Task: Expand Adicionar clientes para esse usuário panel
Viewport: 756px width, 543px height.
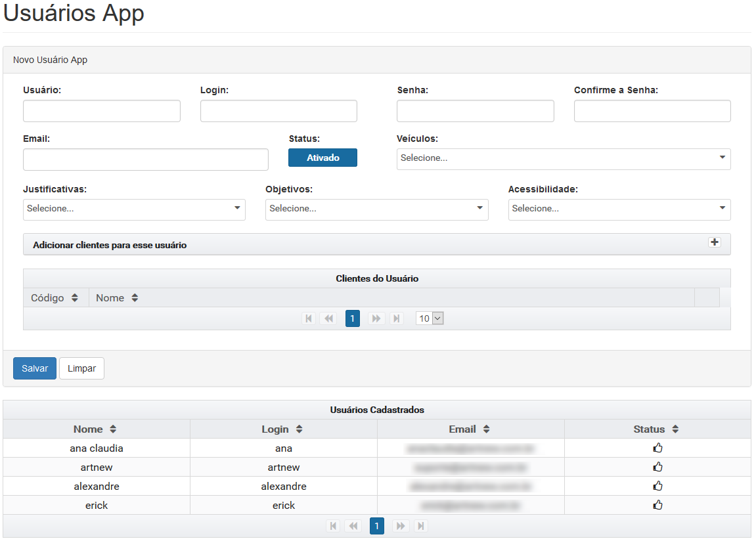Action: point(377,244)
